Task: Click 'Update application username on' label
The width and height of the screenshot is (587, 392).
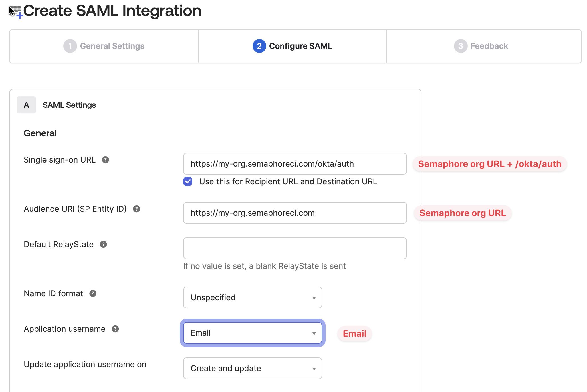Action: click(85, 364)
